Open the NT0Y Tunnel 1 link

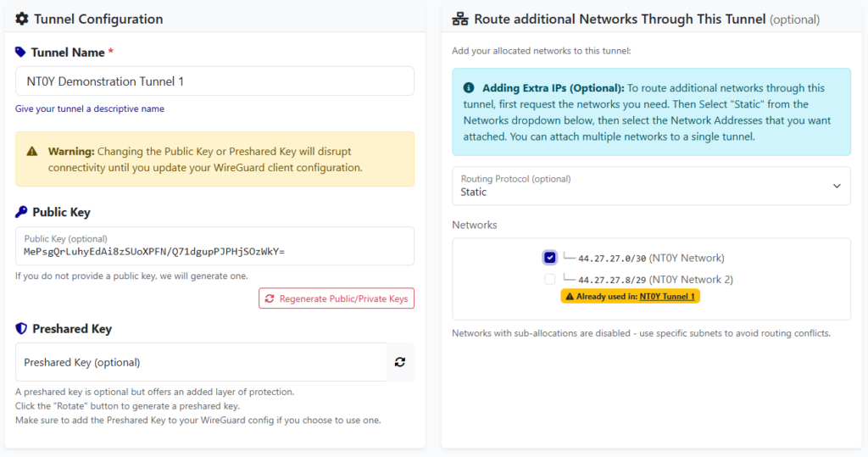click(667, 297)
